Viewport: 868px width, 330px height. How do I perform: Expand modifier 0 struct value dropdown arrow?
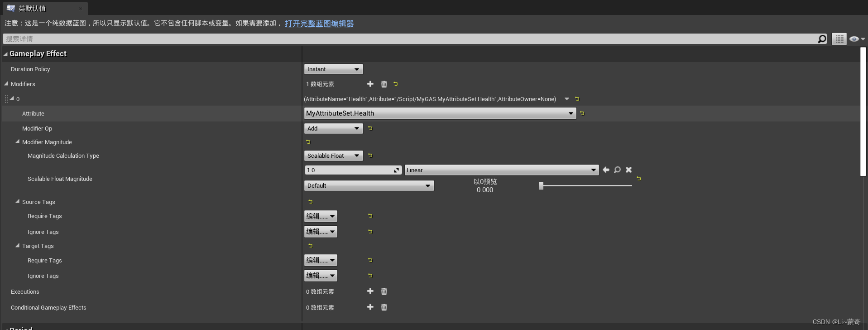(x=566, y=99)
